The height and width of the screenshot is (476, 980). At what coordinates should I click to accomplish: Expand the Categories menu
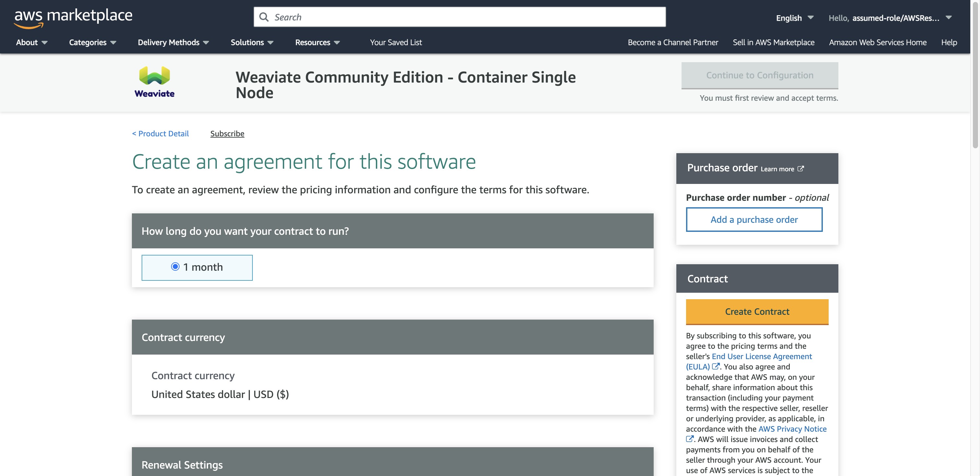(x=92, y=43)
